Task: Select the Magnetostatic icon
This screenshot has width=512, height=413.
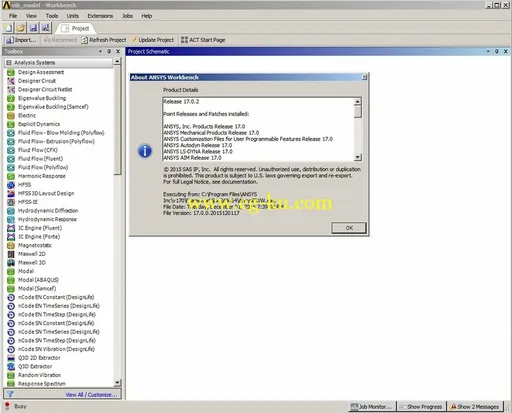Action: [x=11, y=246]
